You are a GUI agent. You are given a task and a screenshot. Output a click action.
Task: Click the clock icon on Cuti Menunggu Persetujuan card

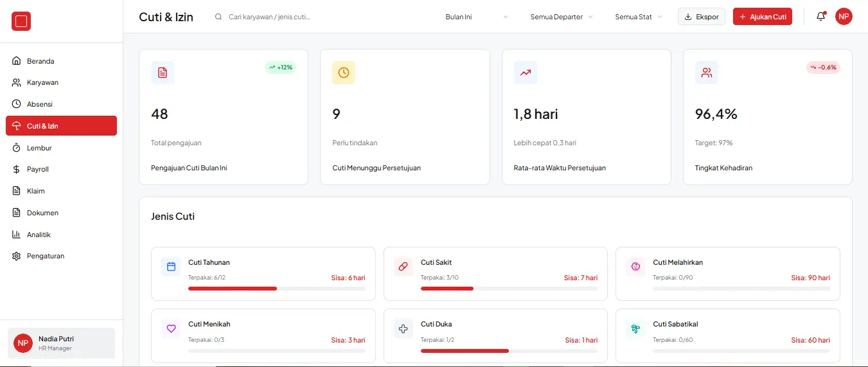(344, 73)
